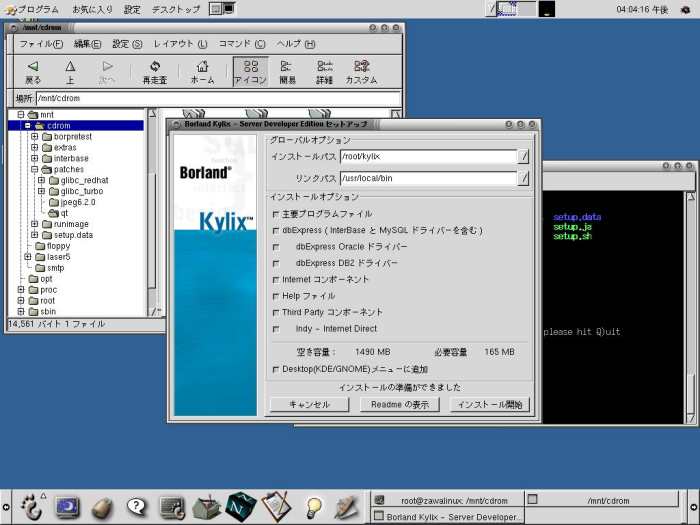
Task: Collapse the patches folder node
Action: pos(34,169)
